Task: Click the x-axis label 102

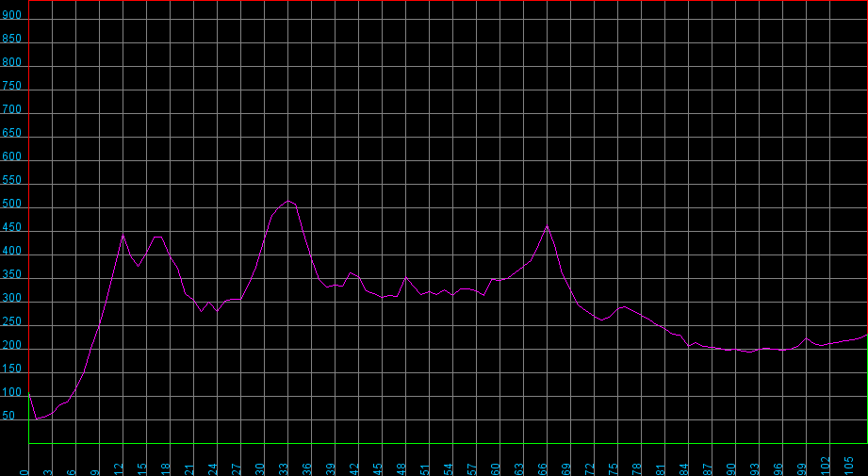Action: [826, 467]
